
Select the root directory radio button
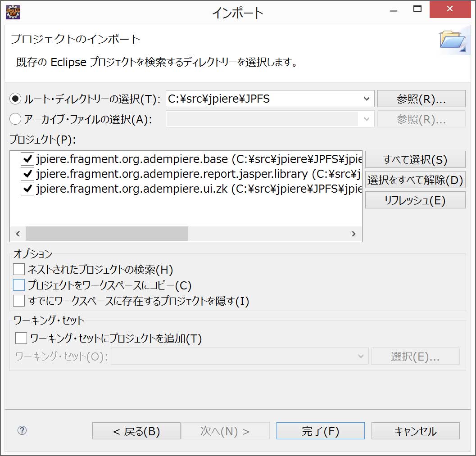point(15,99)
